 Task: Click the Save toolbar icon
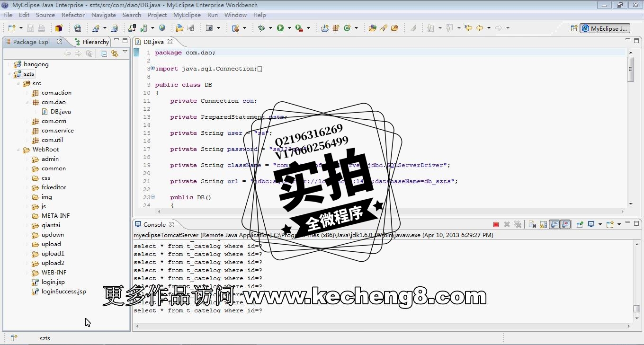click(x=30, y=28)
